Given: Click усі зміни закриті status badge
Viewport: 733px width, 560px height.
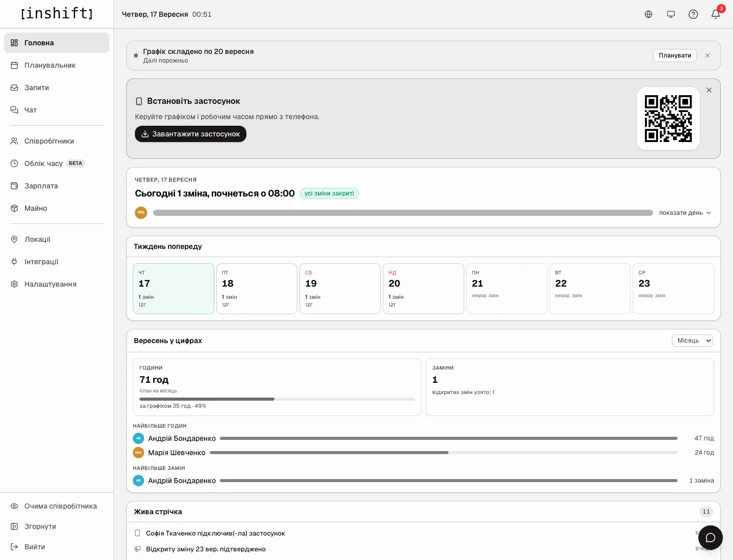Looking at the screenshot, I should (x=329, y=193).
